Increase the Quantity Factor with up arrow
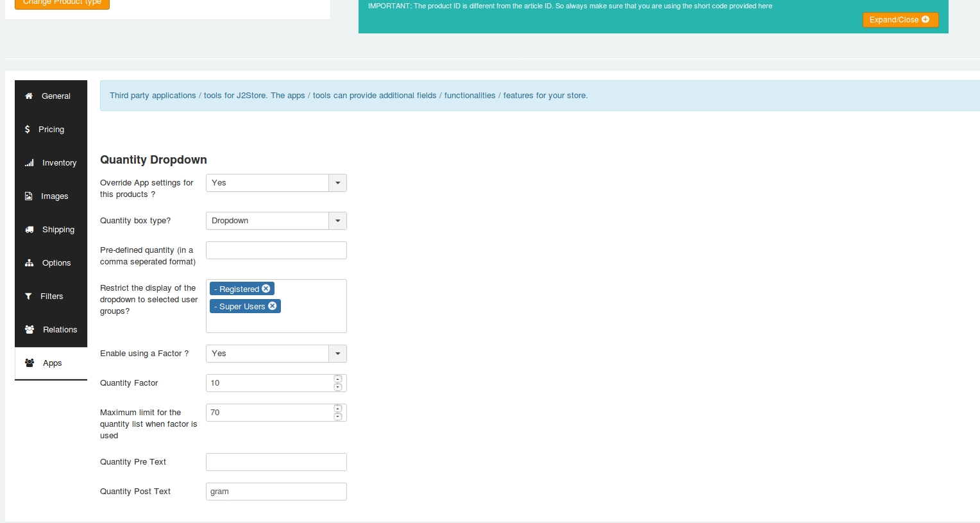980x523 pixels. (338, 379)
